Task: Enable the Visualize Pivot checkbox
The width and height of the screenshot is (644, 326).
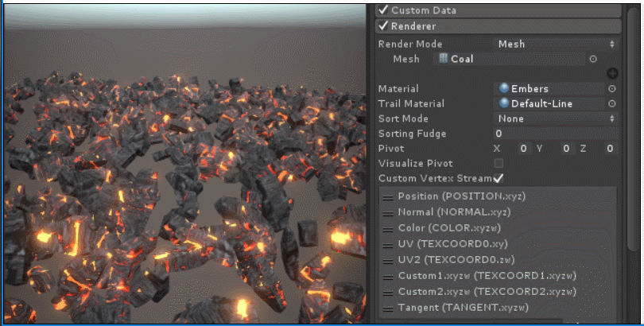Action: click(x=499, y=163)
